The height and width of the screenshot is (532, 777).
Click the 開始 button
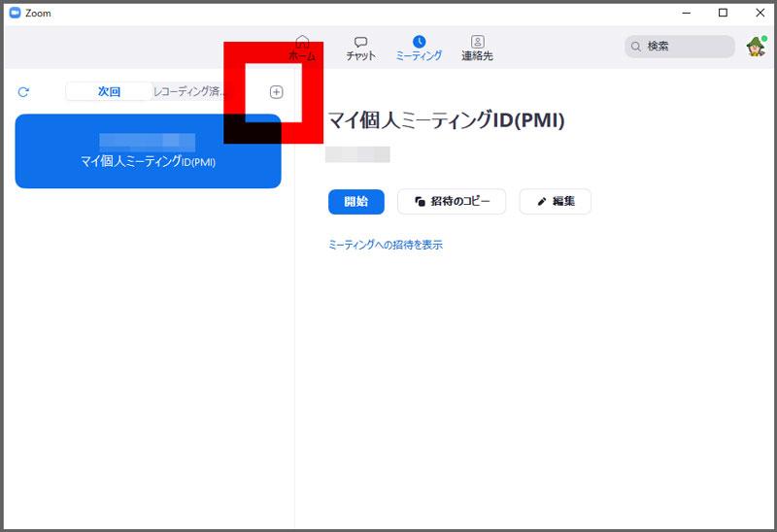[x=355, y=202]
